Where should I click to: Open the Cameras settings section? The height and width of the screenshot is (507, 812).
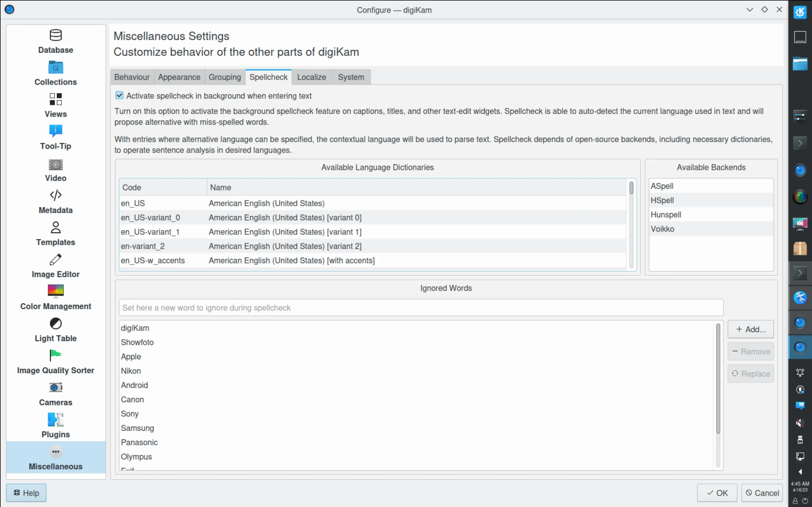tap(55, 393)
